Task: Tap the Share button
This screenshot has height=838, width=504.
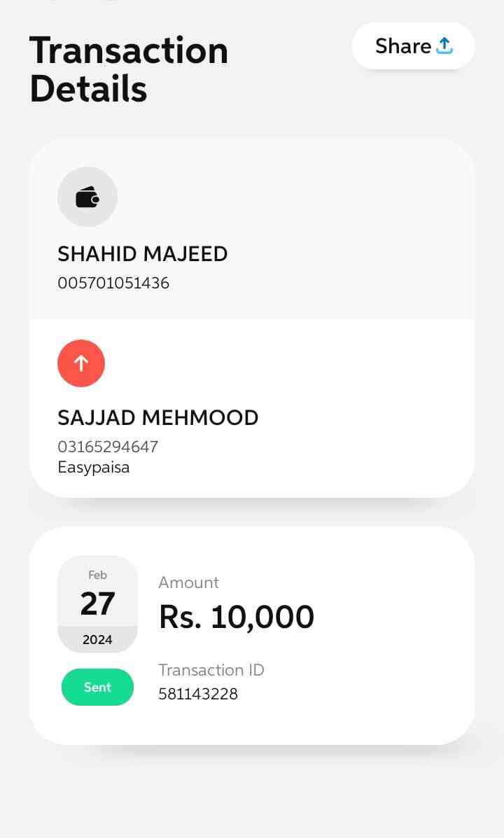Action: [413, 46]
